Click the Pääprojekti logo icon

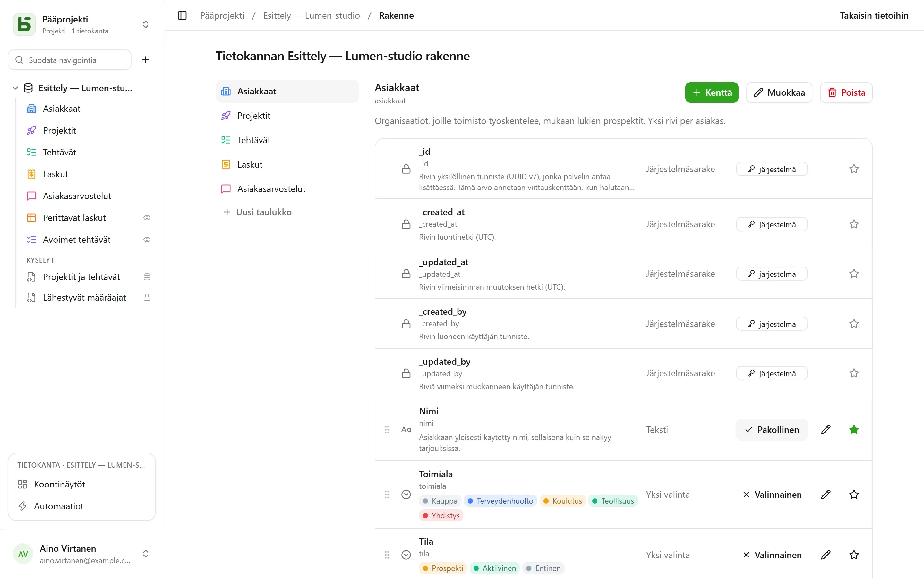point(24,24)
